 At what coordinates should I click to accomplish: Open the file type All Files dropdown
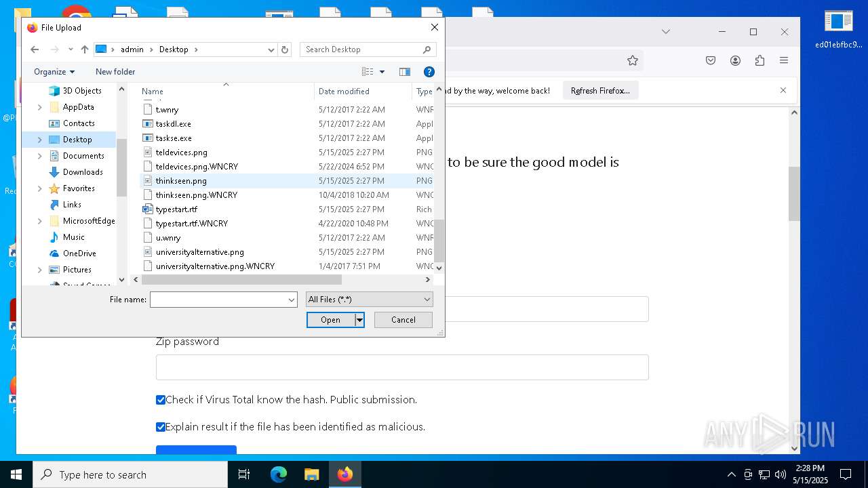pyautogui.click(x=369, y=299)
